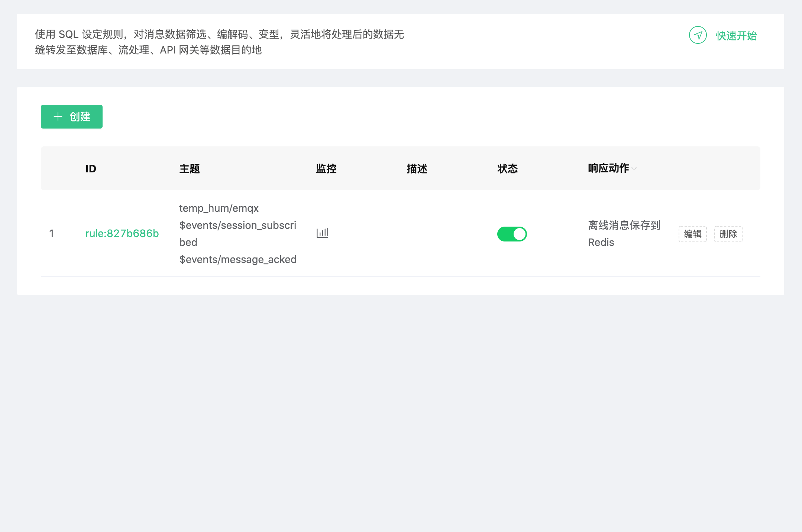Click the 描述 column header
Image resolution: width=802 pixels, height=532 pixels.
point(417,169)
